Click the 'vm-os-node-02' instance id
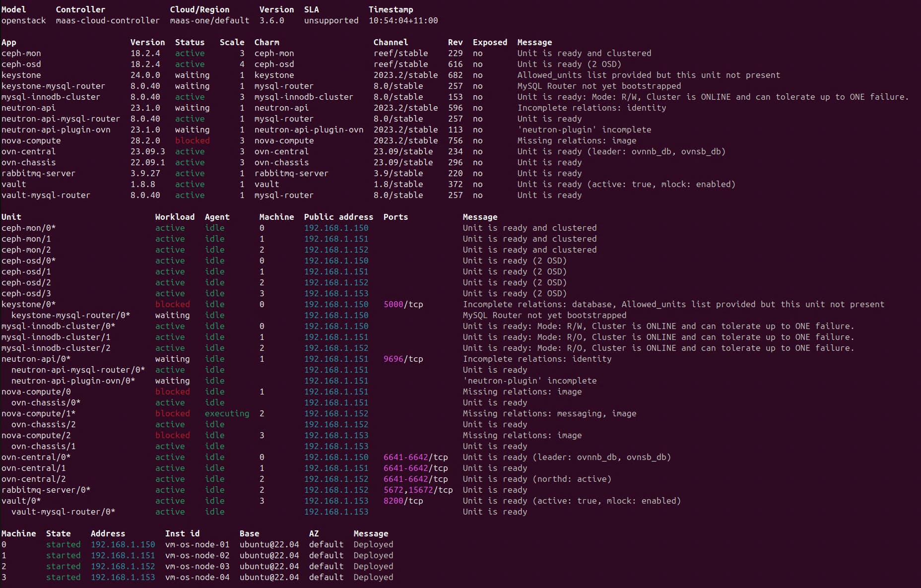Viewport: 921px width, 588px height. point(197,555)
